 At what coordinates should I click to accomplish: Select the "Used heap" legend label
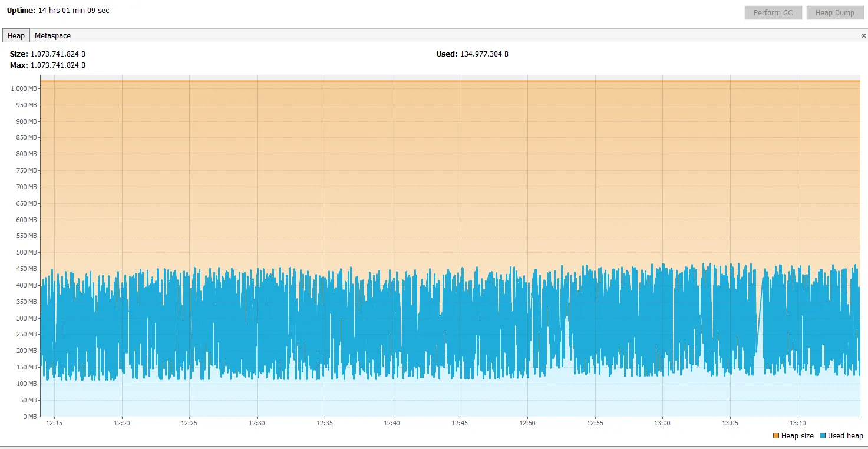[845, 436]
